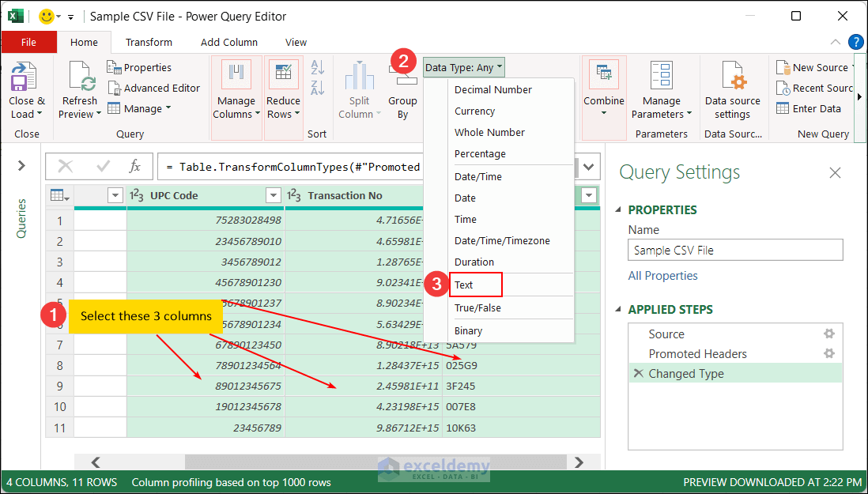
Task: Open the Data Type: Any dropdown
Action: click(463, 67)
